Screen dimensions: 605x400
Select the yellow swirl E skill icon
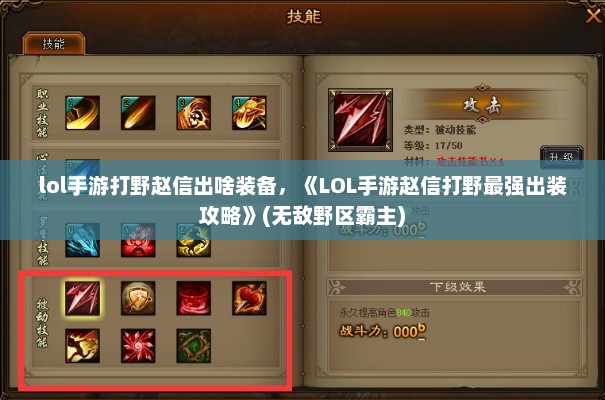(x=194, y=240)
